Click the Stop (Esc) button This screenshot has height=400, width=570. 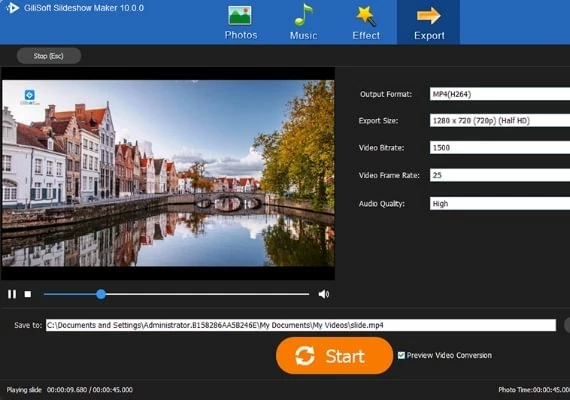pos(49,56)
